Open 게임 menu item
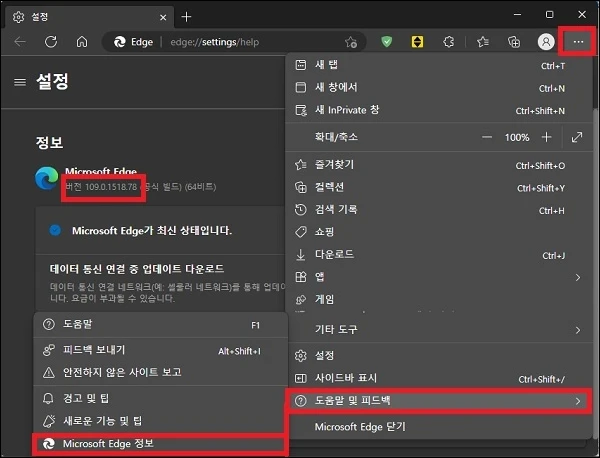This screenshot has height=458, width=600. (x=439, y=299)
